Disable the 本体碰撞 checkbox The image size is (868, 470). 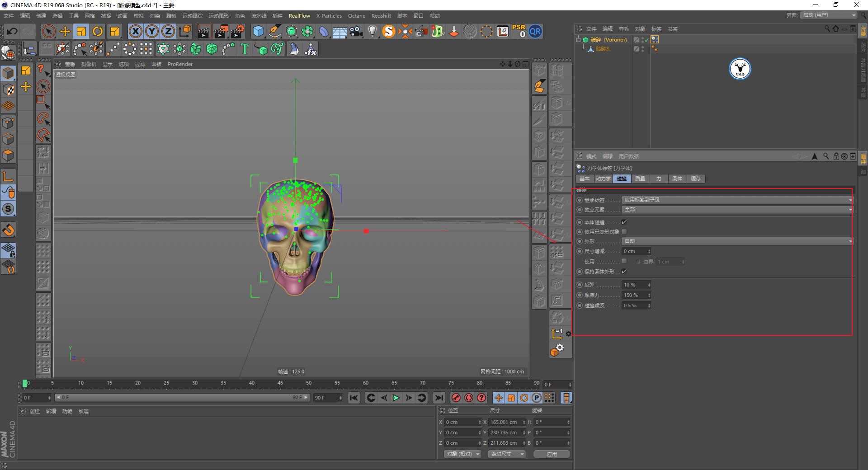pos(624,222)
